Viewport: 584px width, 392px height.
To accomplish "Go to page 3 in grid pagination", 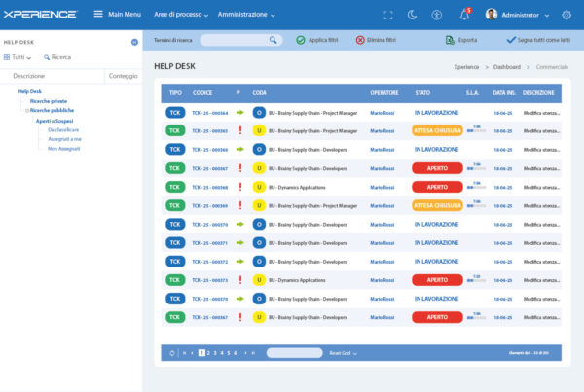I will pyautogui.click(x=215, y=353).
